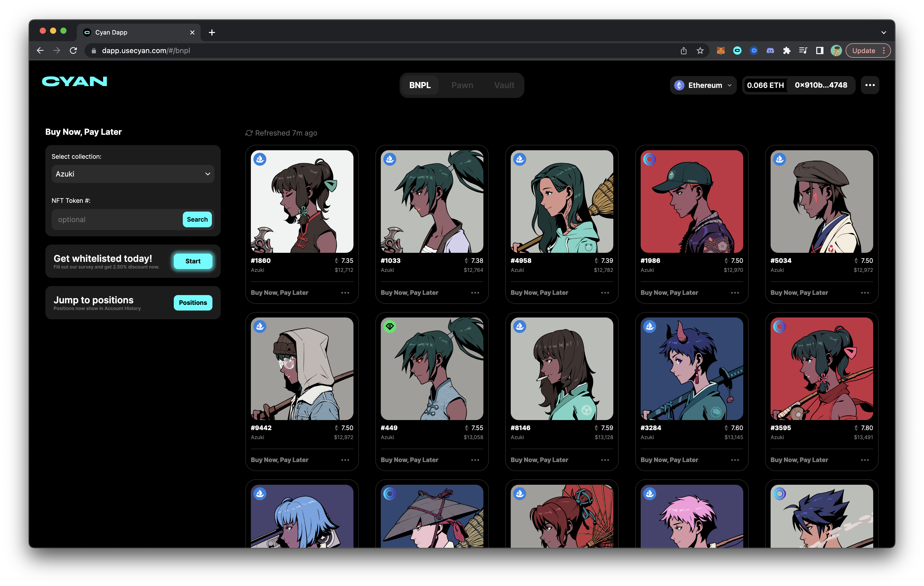The image size is (924, 586).
Task: Open the Ethereum network selector
Action: pos(703,85)
